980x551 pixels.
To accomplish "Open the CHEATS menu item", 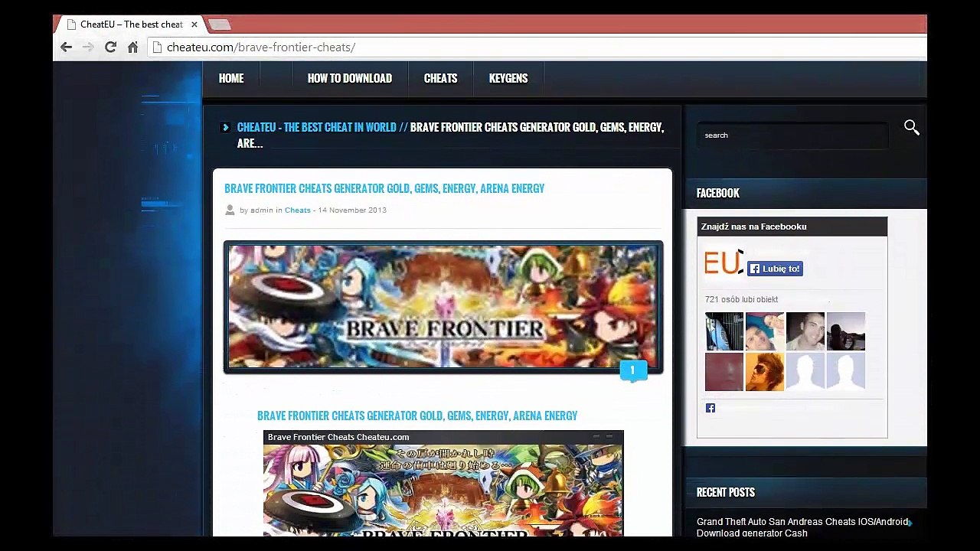I will coord(440,78).
